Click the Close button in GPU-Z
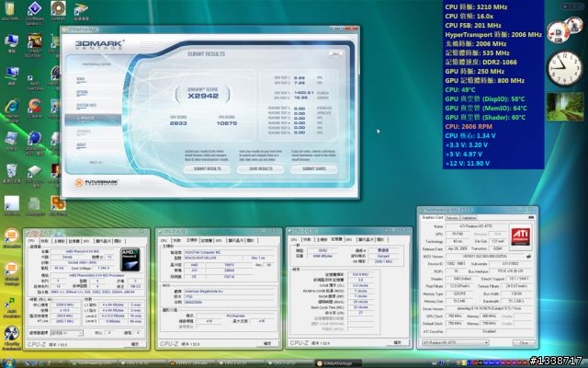The image size is (588, 368). pyautogui.click(x=524, y=343)
